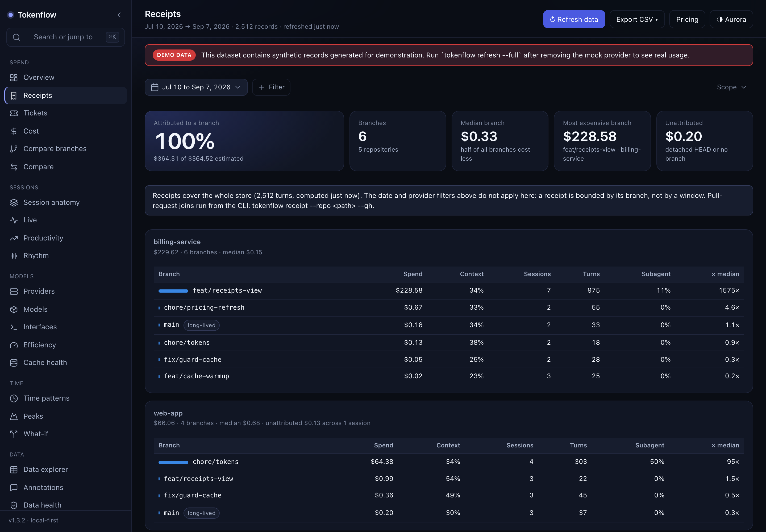Click the spend bar for web-app chore/tokens
766x532 pixels.
[x=173, y=462]
